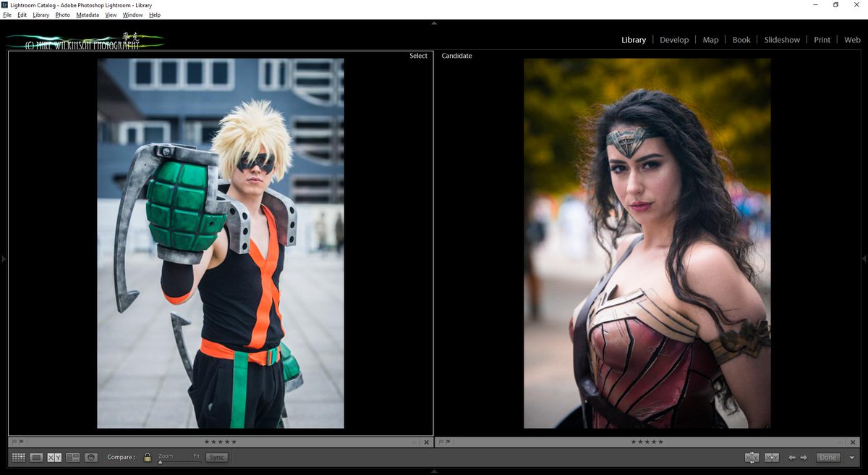The height and width of the screenshot is (475, 868).
Task: Click the Select photo of blond cosplayer
Action: (x=221, y=243)
